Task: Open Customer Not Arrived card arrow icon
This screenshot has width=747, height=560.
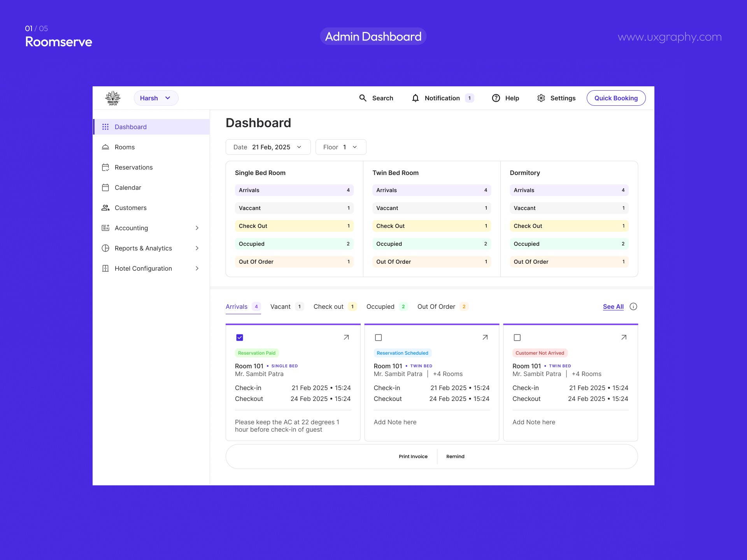Action: click(x=624, y=338)
